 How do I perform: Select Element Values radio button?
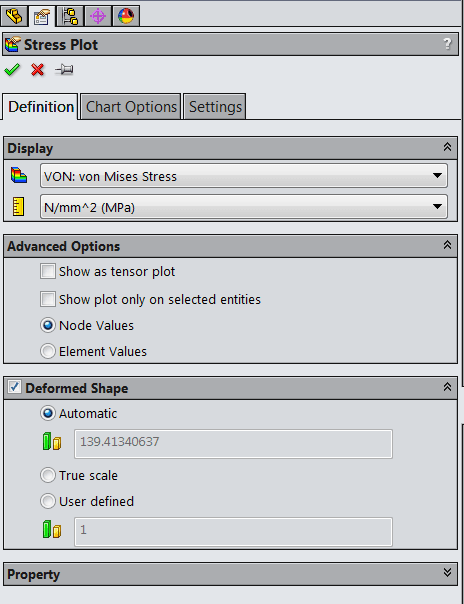(x=48, y=351)
